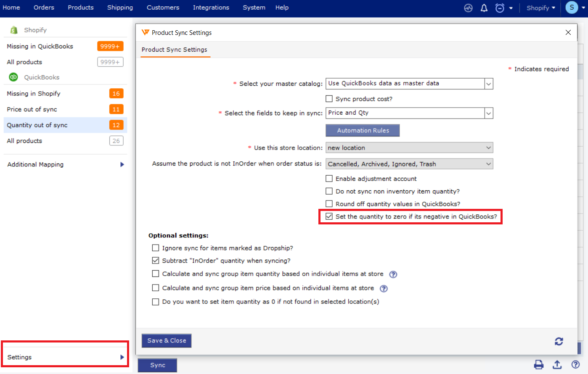Screen dimensions: 588x374
Task: Toggle Sync product cost checkbox
Action: (x=329, y=99)
